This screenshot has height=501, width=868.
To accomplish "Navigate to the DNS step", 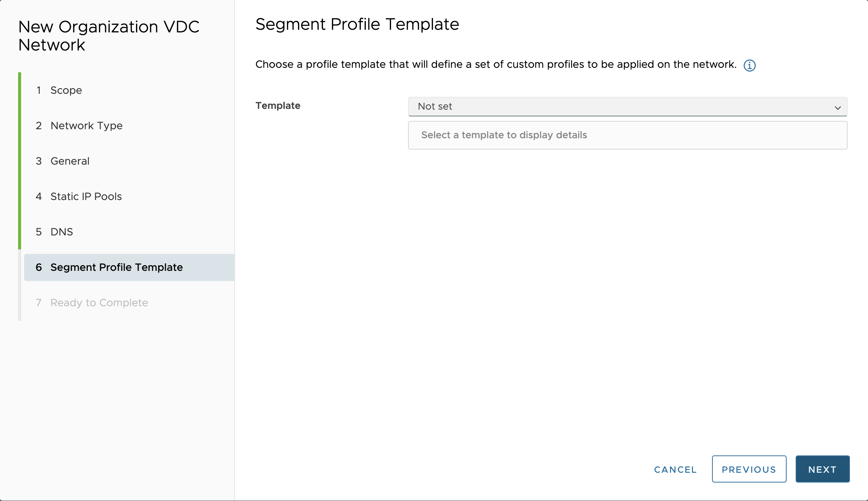I will pos(62,232).
